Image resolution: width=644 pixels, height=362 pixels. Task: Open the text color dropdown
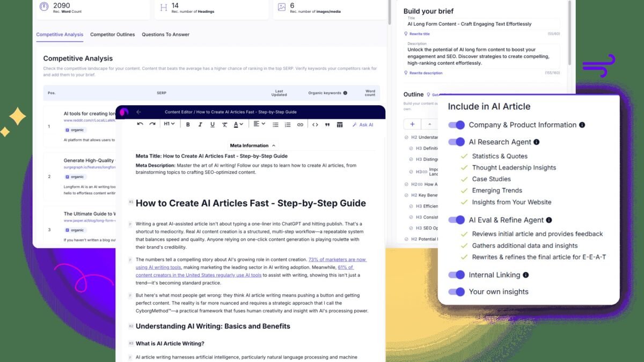click(238, 124)
